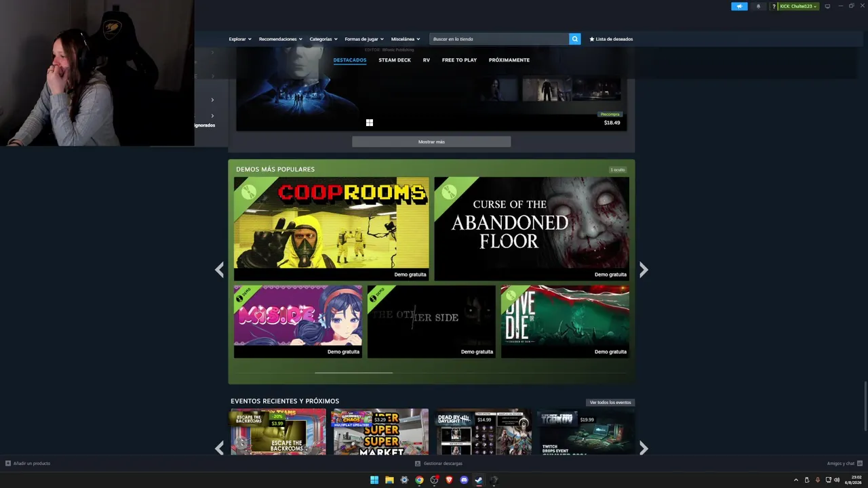Open the notifications bell

pyautogui.click(x=758, y=6)
